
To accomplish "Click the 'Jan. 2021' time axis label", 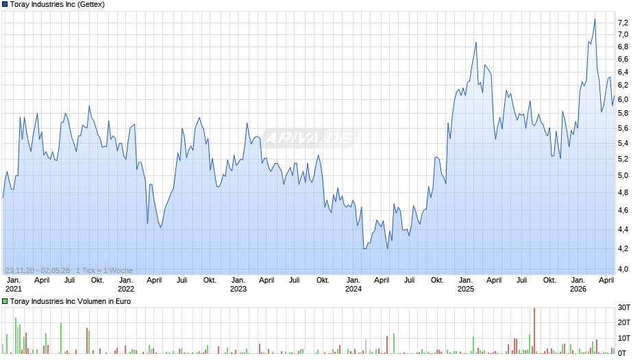I will click(x=13, y=285).
